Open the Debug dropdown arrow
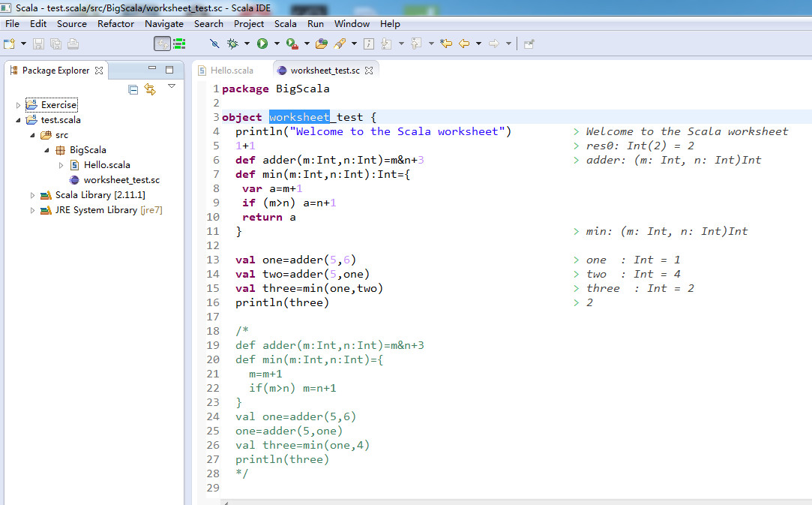 pos(247,44)
